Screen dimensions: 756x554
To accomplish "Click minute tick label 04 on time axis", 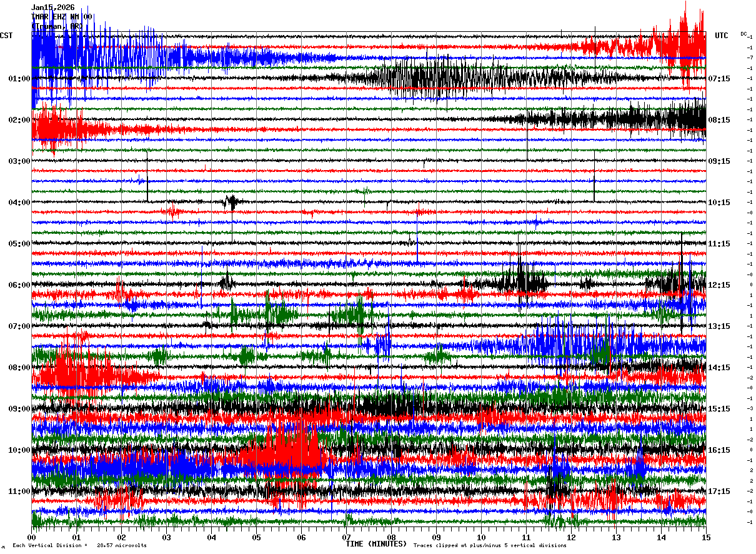I will click(x=212, y=537).
